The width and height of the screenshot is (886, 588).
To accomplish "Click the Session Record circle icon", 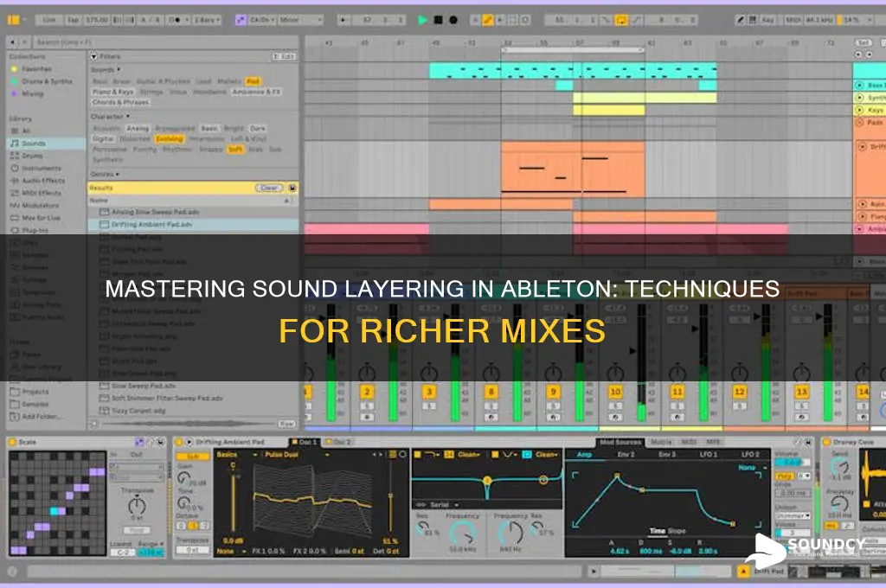I will (x=525, y=20).
